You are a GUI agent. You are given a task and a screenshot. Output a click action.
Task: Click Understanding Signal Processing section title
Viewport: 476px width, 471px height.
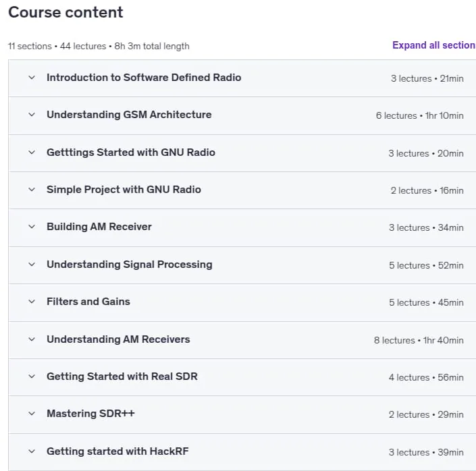tap(130, 265)
